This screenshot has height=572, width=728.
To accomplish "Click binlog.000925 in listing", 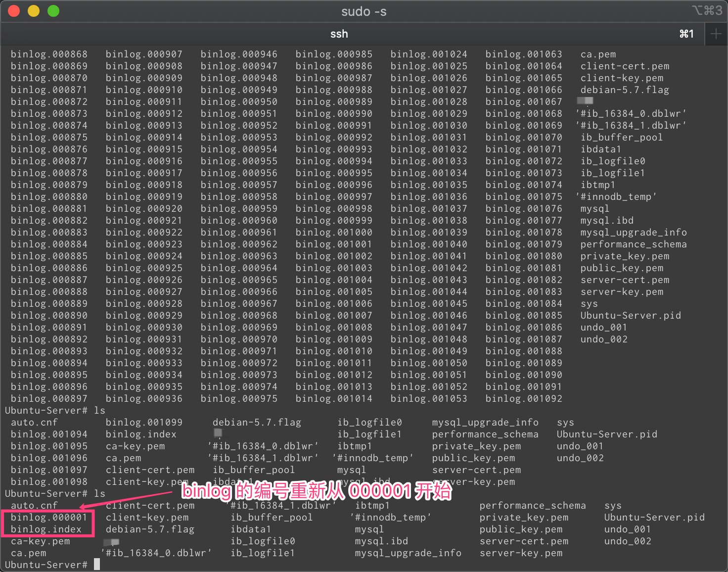I will (144, 268).
